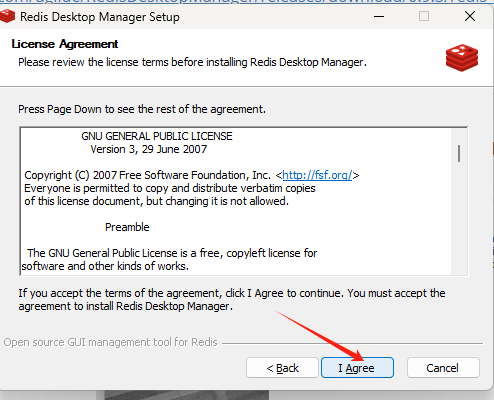Go back with the < Back button
The image size is (494, 400).
(282, 368)
